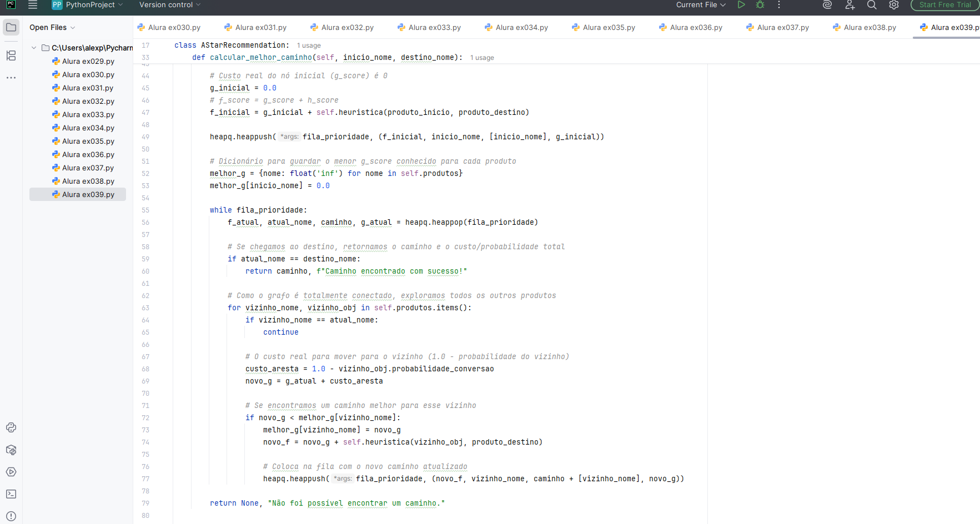Switch to Alura ex033.py editor tab
This screenshot has width=980, height=524.
429,27
